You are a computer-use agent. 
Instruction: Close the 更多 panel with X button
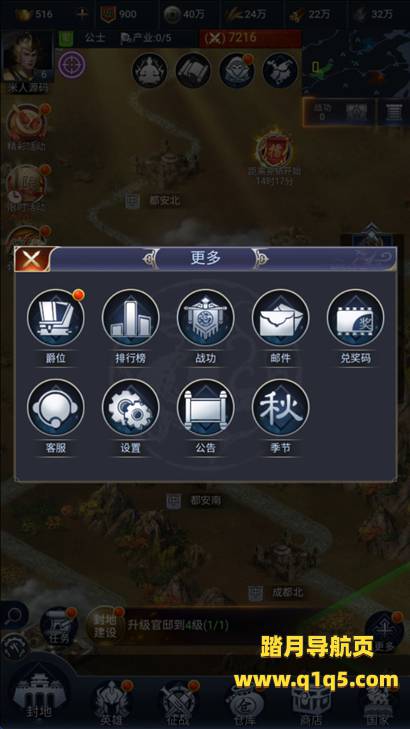[31, 259]
